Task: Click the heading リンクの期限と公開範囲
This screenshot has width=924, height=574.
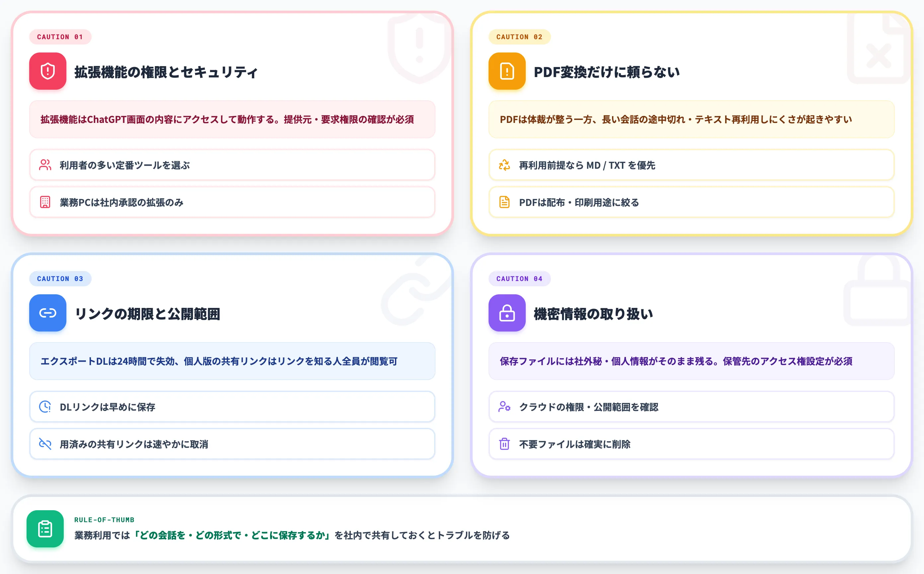Action: click(147, 314)
